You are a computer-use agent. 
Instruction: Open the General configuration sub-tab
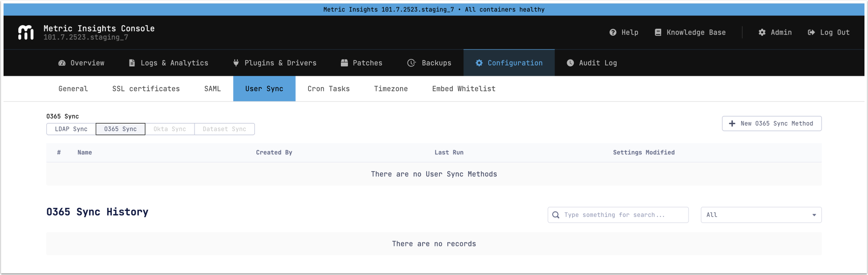coord(73,89)
